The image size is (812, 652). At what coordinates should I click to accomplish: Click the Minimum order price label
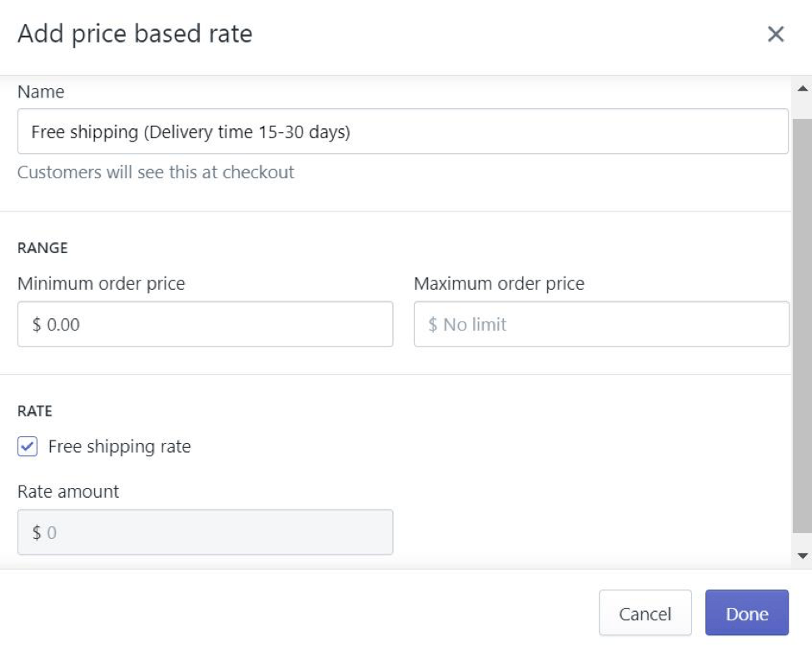click(101, 284)
